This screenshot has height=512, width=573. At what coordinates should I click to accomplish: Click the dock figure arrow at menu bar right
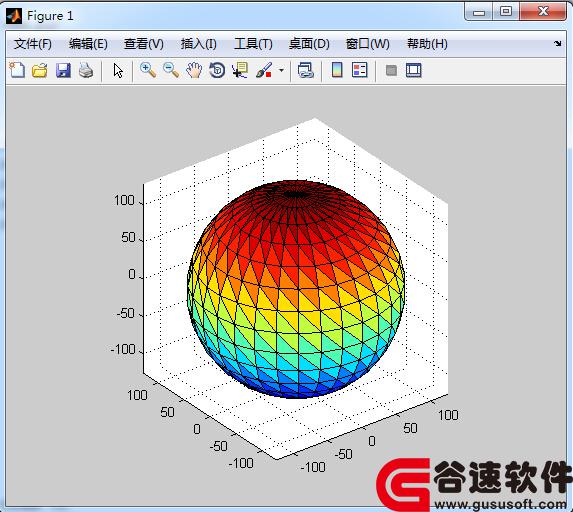558,43
